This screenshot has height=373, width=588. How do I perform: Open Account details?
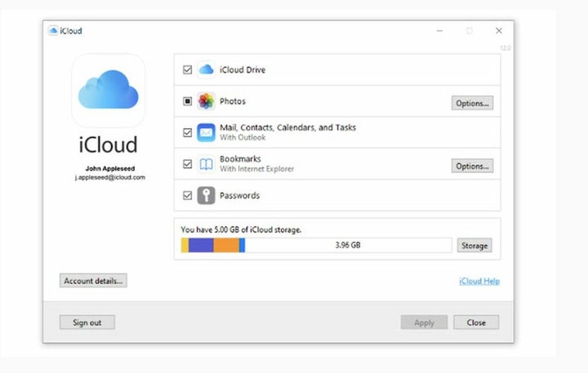coord(93,281)
